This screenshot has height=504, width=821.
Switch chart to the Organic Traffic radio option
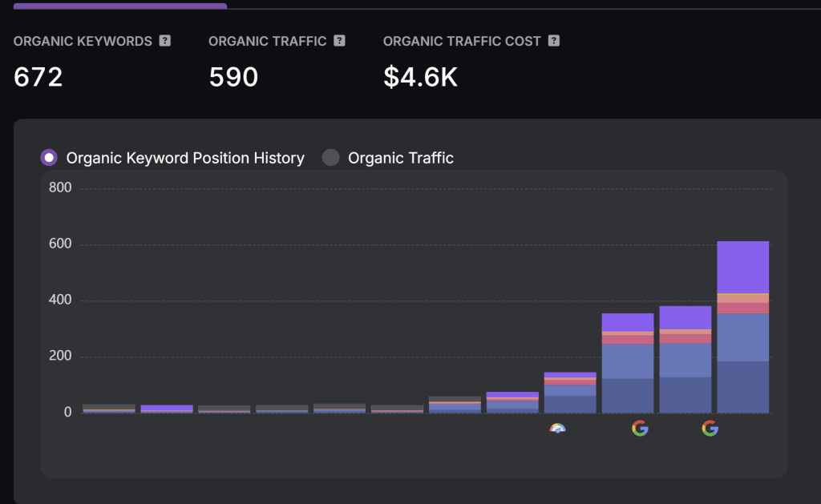point(331,158)
